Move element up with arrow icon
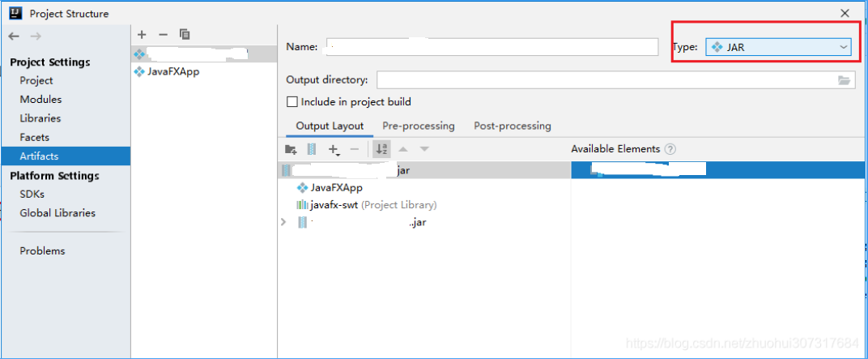This screenshot has height=359, width=868. (403, 149)
